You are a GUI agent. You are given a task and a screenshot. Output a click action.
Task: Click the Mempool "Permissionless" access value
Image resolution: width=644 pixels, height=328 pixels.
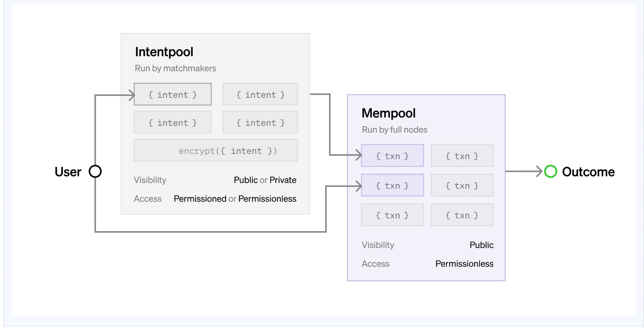[464, 264]
